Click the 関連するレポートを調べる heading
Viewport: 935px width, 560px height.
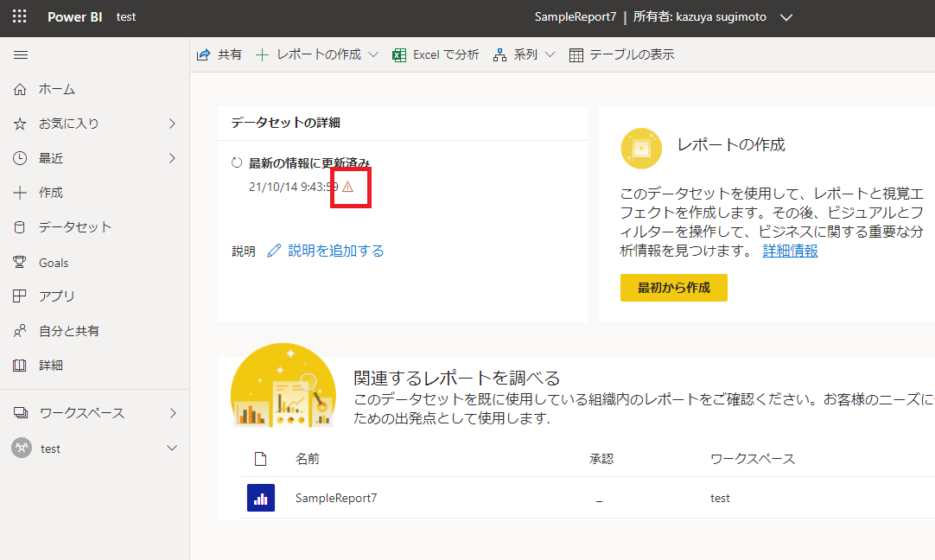pyautogui.click(x=457, y=379)
